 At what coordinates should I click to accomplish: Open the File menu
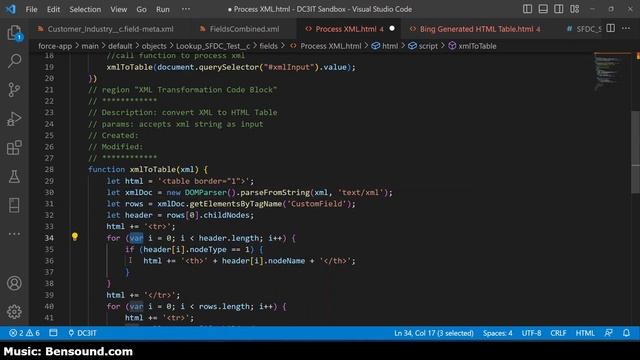click(x=31, y=9)
